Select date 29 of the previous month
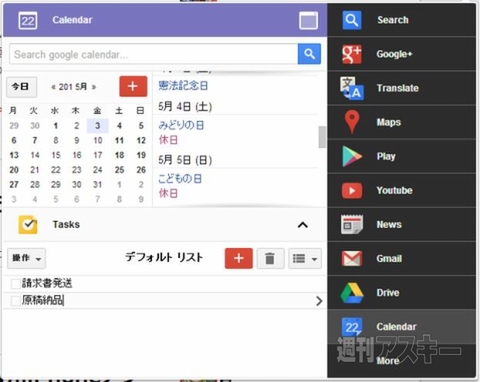Image resolution: width=480 pixels, height=382 pixels. (14, 126)
